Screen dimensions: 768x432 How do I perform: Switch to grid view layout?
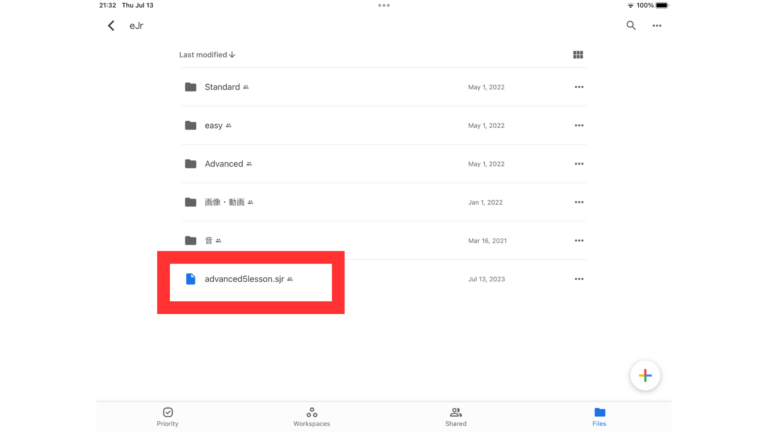point(578,55)
